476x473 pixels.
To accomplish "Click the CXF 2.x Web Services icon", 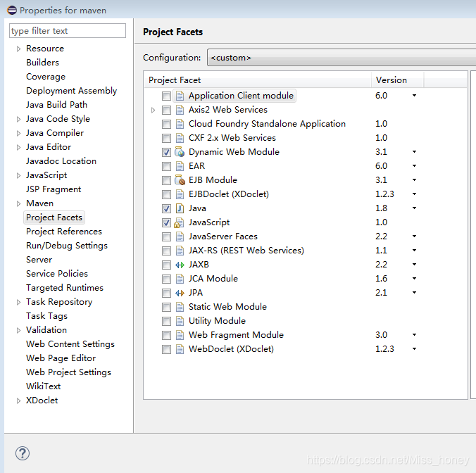I will pos(180,138).
